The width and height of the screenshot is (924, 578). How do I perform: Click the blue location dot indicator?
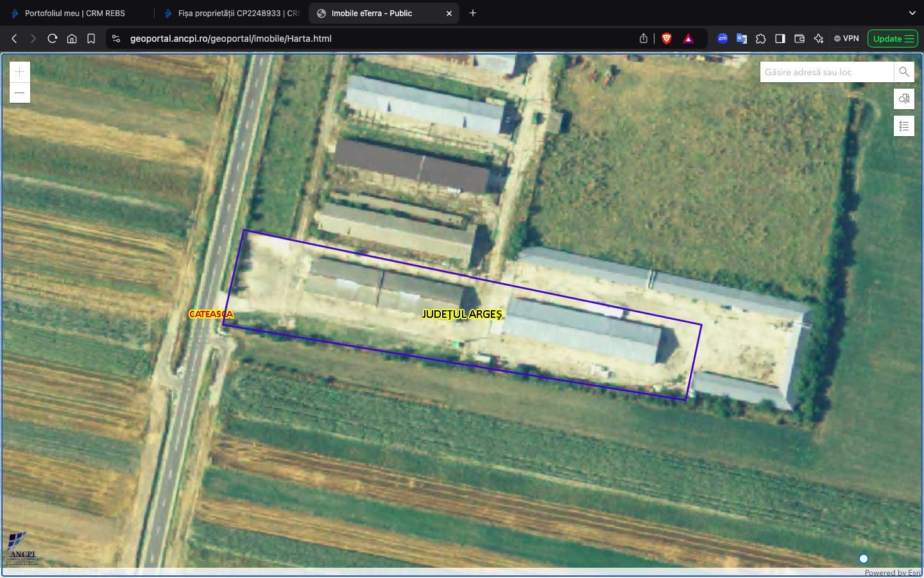(864, 559)
